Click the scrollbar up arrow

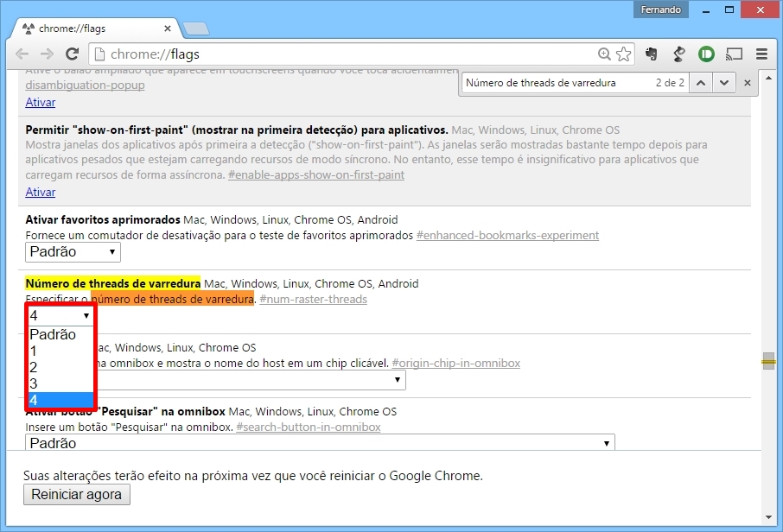768,78
